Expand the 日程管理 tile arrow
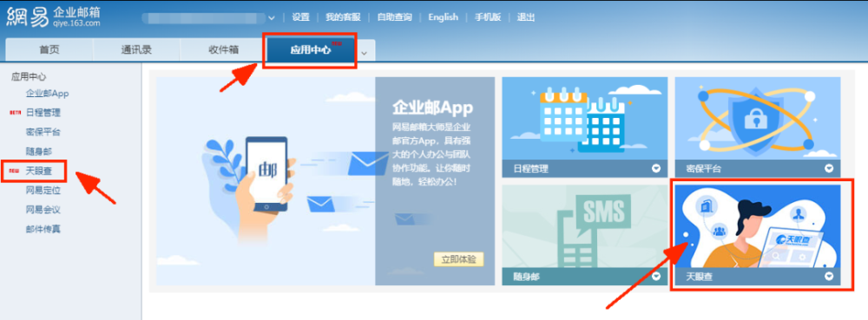The height and width of the screenshot is (320, 868). [x=656, y=168]
